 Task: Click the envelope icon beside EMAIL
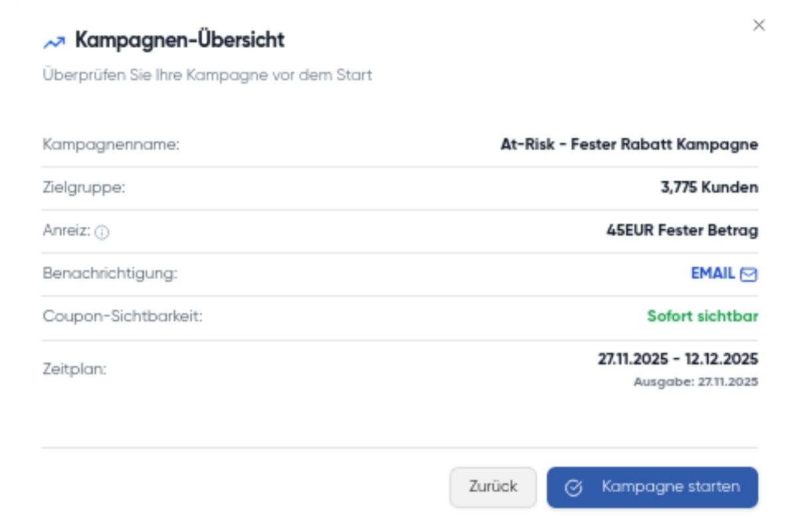(x=749, y=274)
